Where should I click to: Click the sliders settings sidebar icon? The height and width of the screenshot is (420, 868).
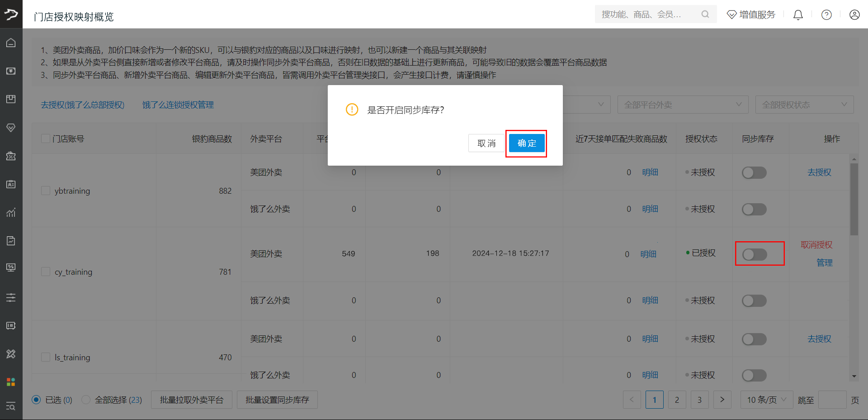point(11,297)
